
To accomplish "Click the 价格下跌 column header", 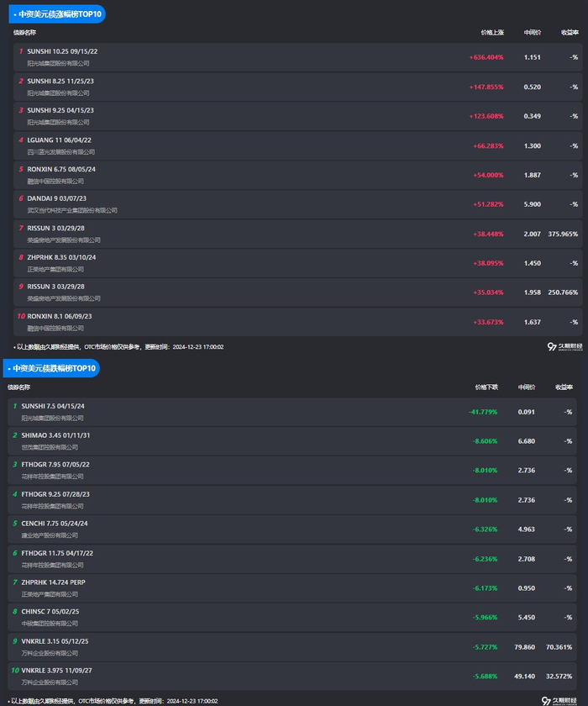I will coord(486,387).
